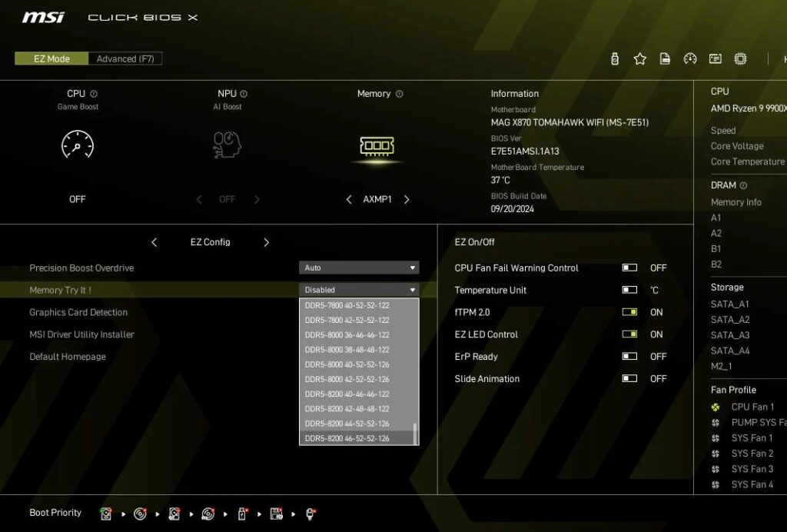Enable ErP Ready
This screenshot has width=787, height=532.
pyautogui.click(x=629, y=356)
